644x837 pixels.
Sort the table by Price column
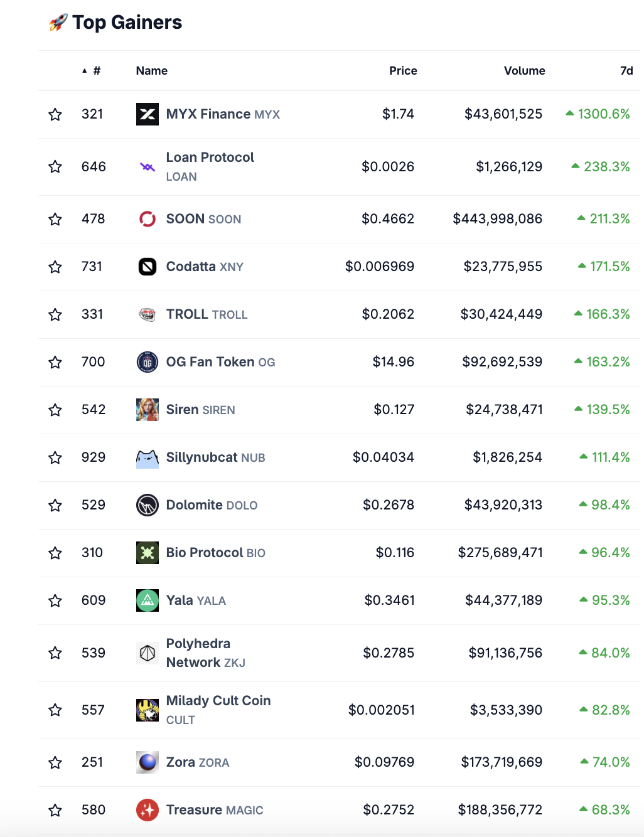click(403, 71)
